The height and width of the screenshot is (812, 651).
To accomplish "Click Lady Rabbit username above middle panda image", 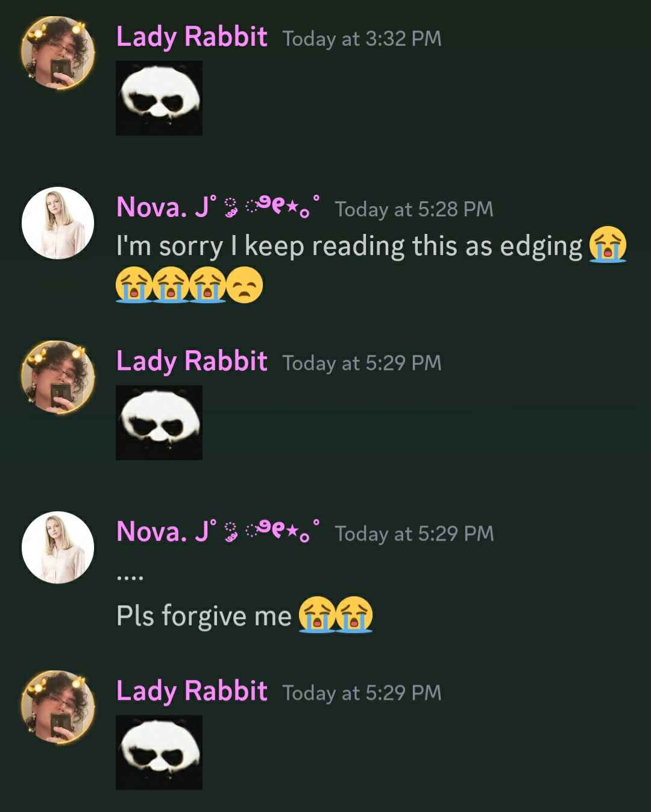I will (x=192, y=362).
